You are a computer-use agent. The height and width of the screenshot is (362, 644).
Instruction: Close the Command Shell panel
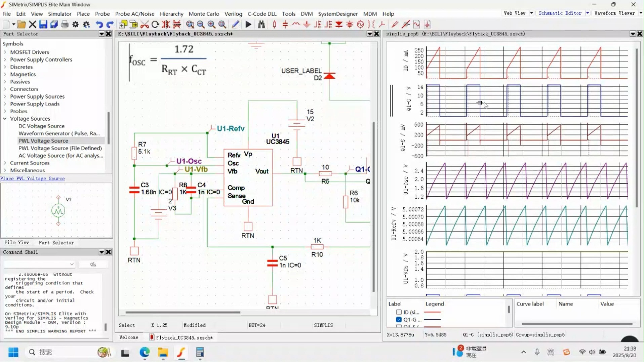[x=109, y=252]
